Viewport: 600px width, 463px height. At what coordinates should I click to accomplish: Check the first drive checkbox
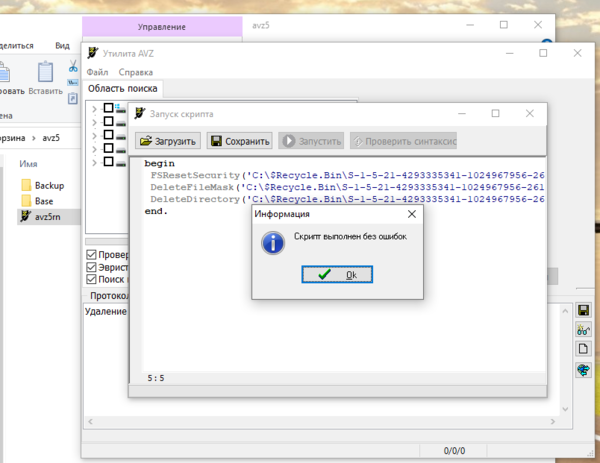108,108
